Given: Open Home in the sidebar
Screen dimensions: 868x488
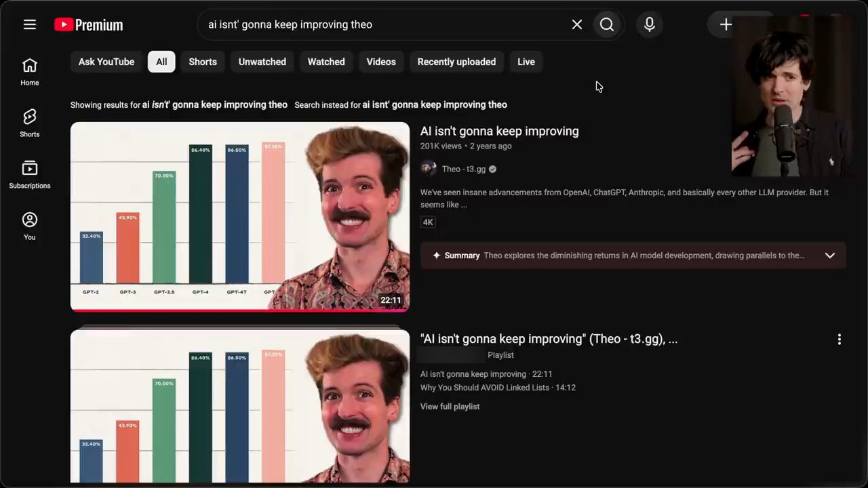Looking at the screenshot, I should (29, 73).
